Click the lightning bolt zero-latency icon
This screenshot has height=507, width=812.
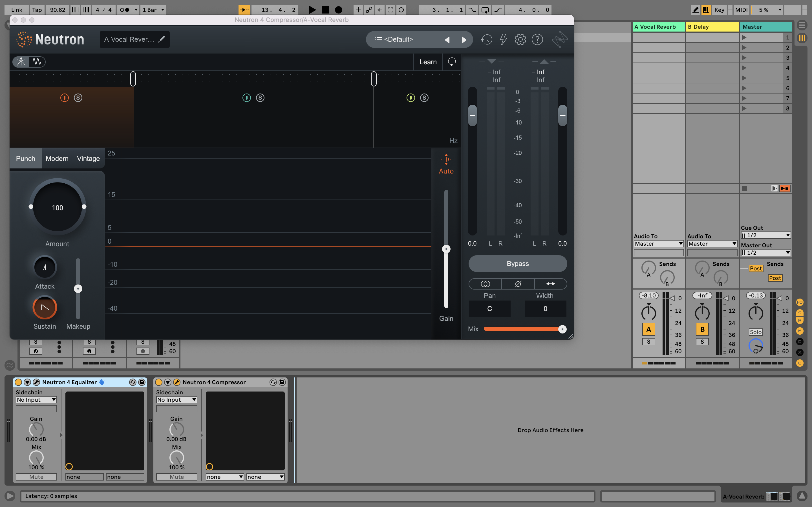(x=503, y=39)
